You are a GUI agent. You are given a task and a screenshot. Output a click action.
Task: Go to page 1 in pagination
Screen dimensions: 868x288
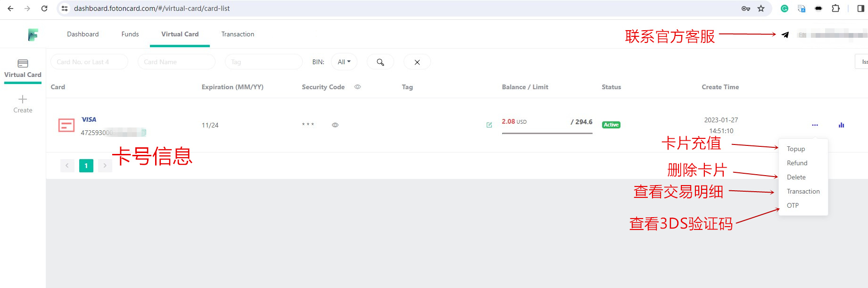point(86,166)
